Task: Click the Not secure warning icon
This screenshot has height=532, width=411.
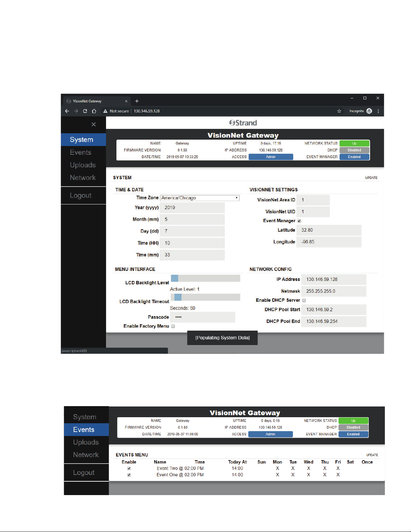Action: coord(105,111)
